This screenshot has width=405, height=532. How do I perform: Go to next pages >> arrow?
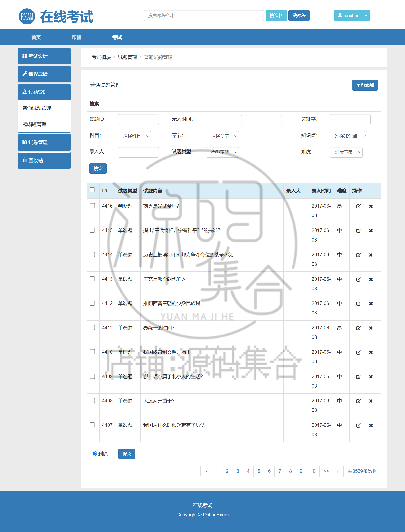tap(326, 471)
